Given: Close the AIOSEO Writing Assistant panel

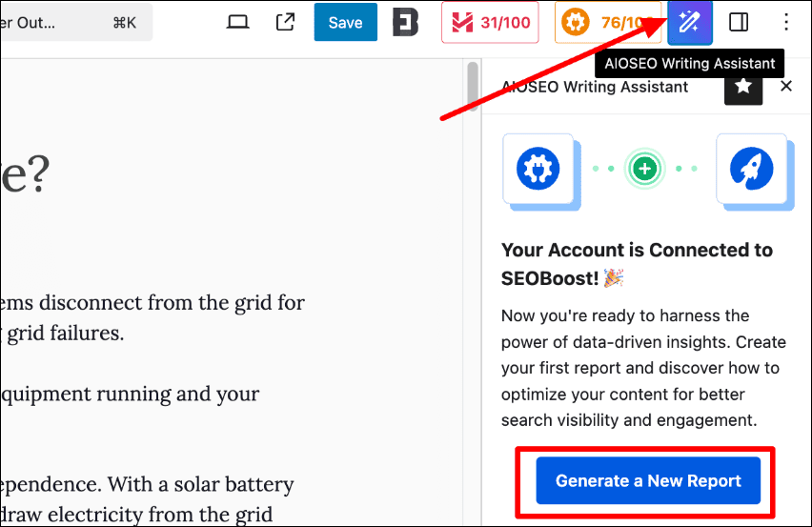Looking at the screenshot, I should (x=786, y=86).
